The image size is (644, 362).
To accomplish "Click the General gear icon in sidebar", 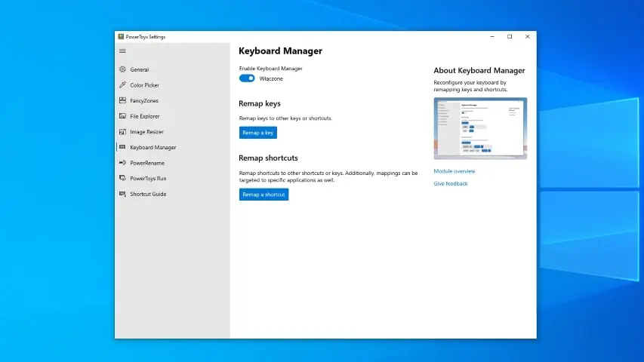I will point(122,69).
